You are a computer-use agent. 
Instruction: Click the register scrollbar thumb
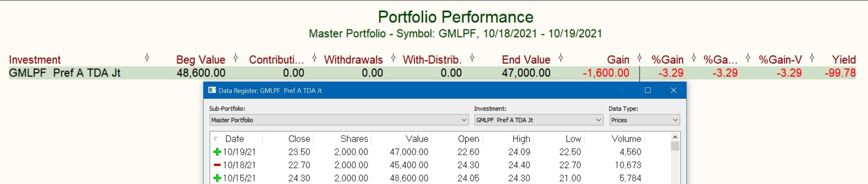coord(675,146)
